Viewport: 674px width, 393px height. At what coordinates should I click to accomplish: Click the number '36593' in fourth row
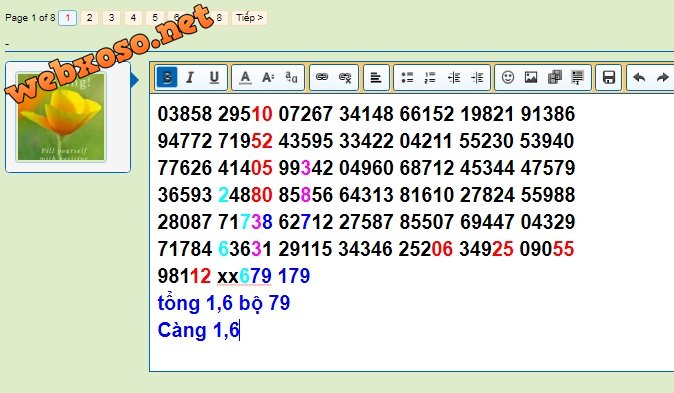pyautogui.click(x=184, y=195)
